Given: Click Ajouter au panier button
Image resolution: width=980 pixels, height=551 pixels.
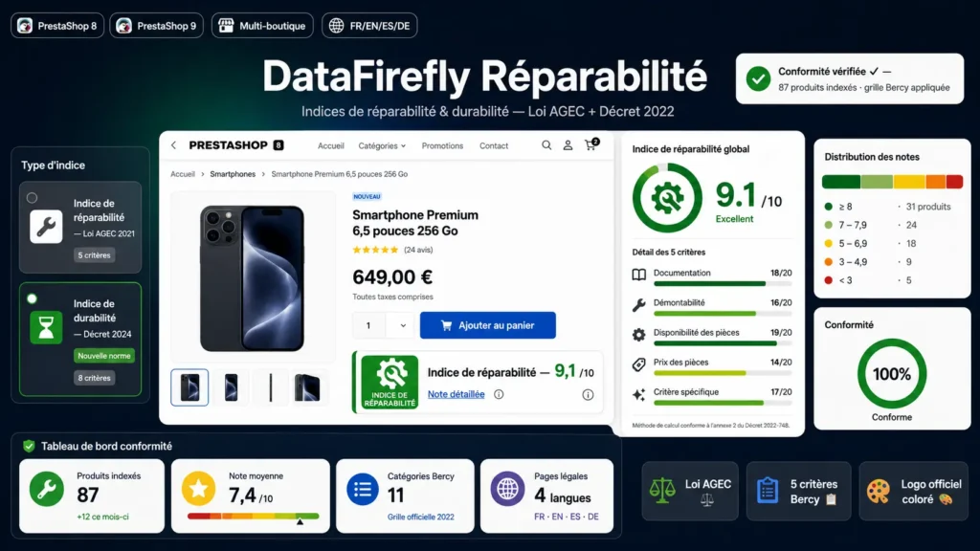Looking at the screenshot, I should [487, 325].
